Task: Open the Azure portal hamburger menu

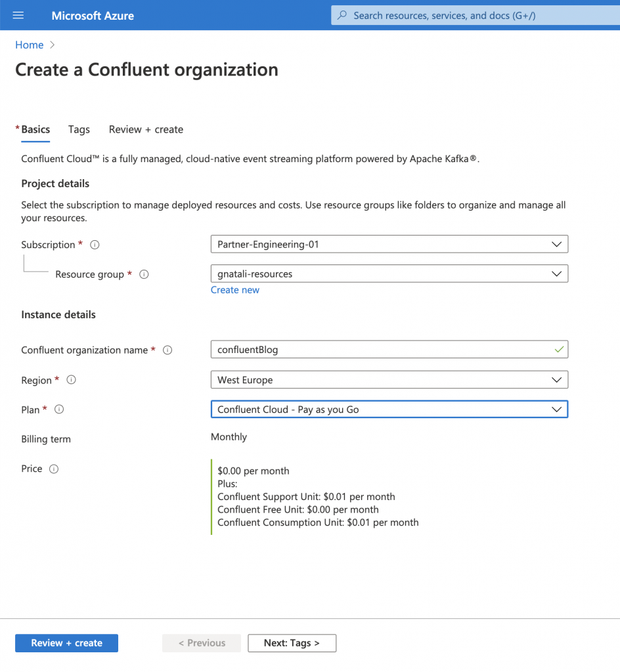Action: point(18,15)
